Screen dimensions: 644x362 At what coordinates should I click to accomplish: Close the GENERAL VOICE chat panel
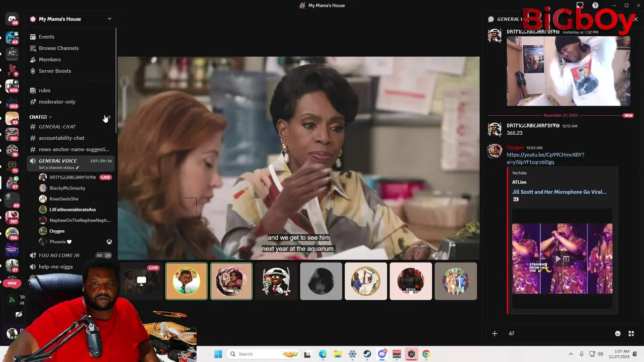tap(635, 19)
